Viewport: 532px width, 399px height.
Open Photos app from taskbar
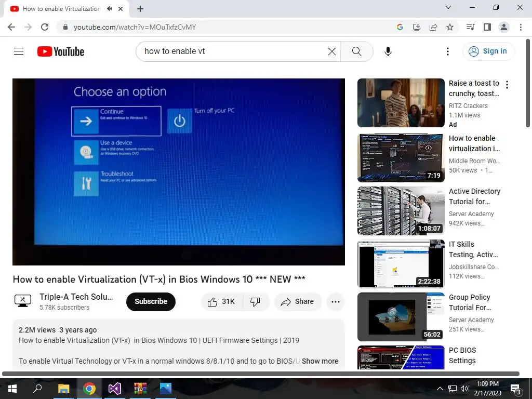tap(166, 389)
